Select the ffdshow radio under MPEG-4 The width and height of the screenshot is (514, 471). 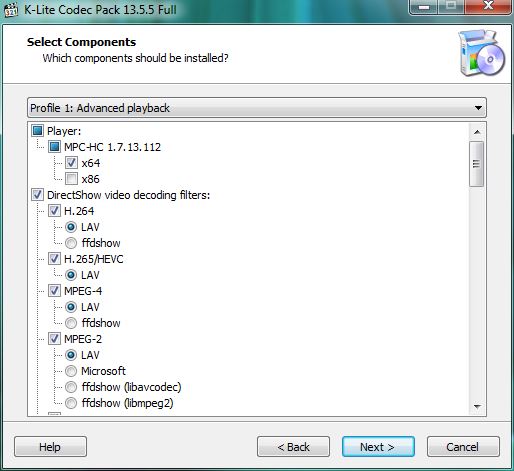71,323
